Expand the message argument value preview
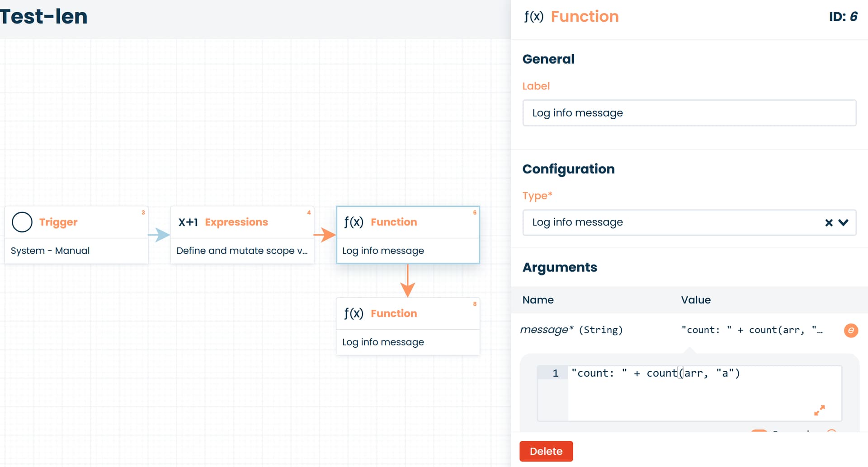 (752, 330)
